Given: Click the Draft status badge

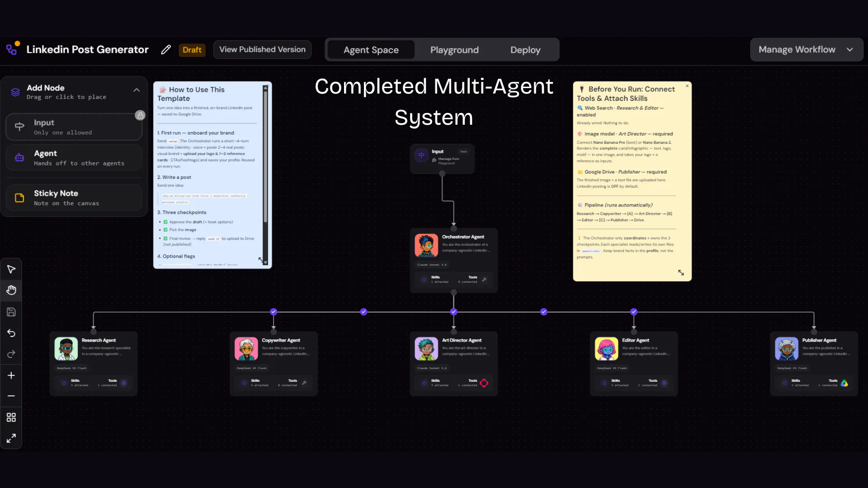Looking at the screenshot, I should (x=192, y=50).
